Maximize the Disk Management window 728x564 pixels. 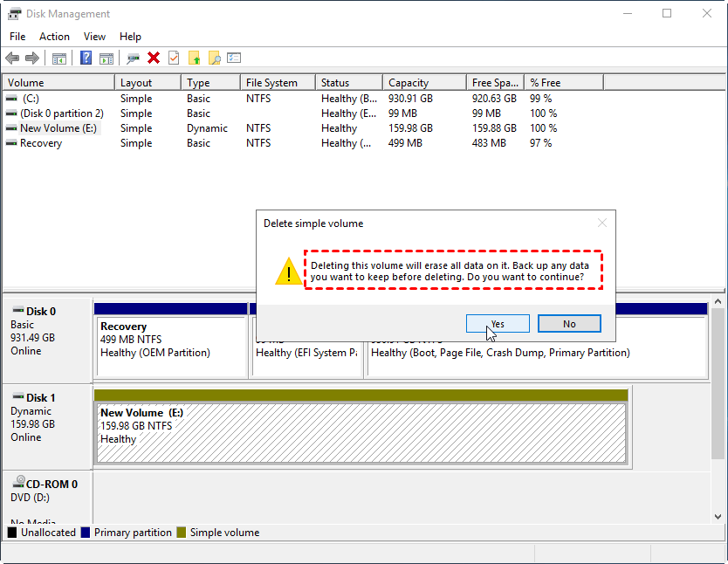click(667, 13)
